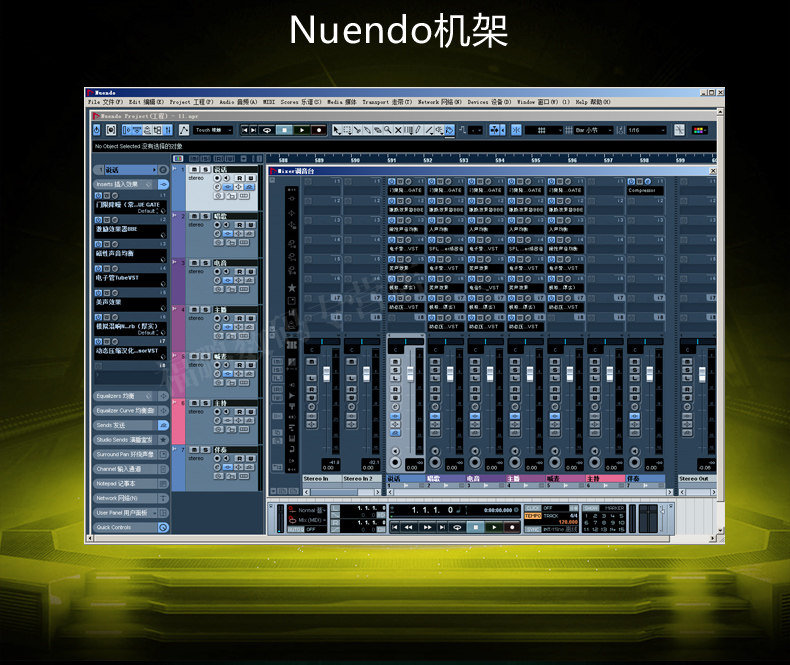Expand the Studio Sends inspector section
This screenshot has width=790, height=665.
(x=130, y=440)
